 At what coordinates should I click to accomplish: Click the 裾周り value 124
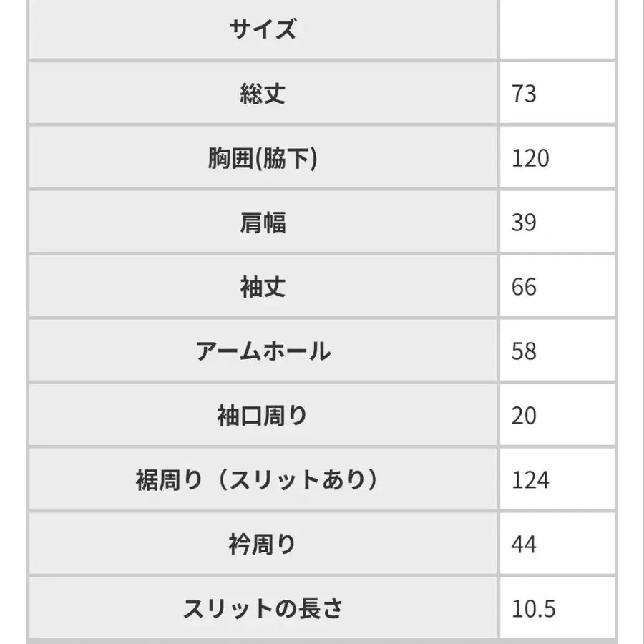(x=530, y=480)
